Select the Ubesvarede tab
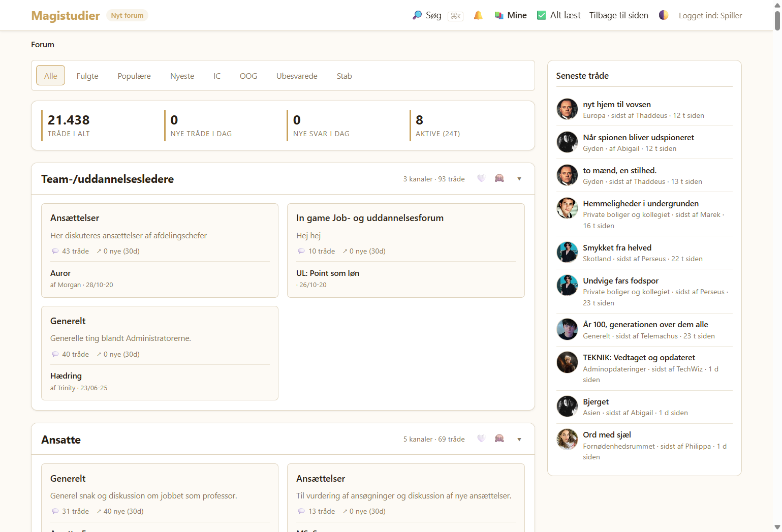This screenshot has width=782, height=532. tap(297, 76)
